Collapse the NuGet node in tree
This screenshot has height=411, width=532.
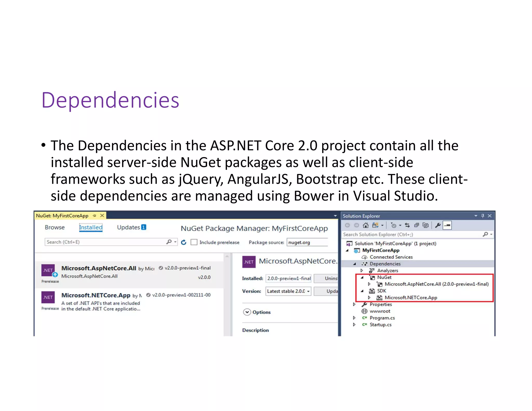[362, 277]
